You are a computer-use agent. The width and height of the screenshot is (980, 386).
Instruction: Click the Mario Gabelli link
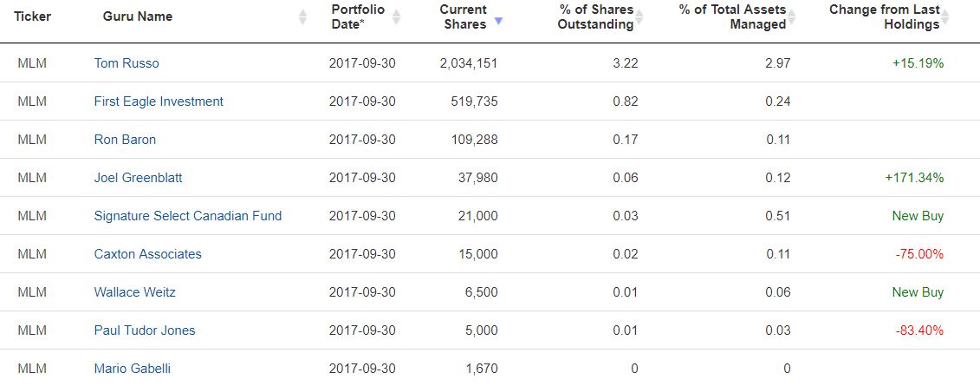click(x=132, y=369)
